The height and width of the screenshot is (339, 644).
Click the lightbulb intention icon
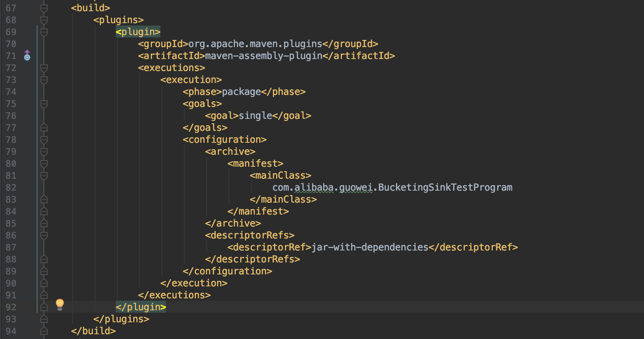click(60, 304)
